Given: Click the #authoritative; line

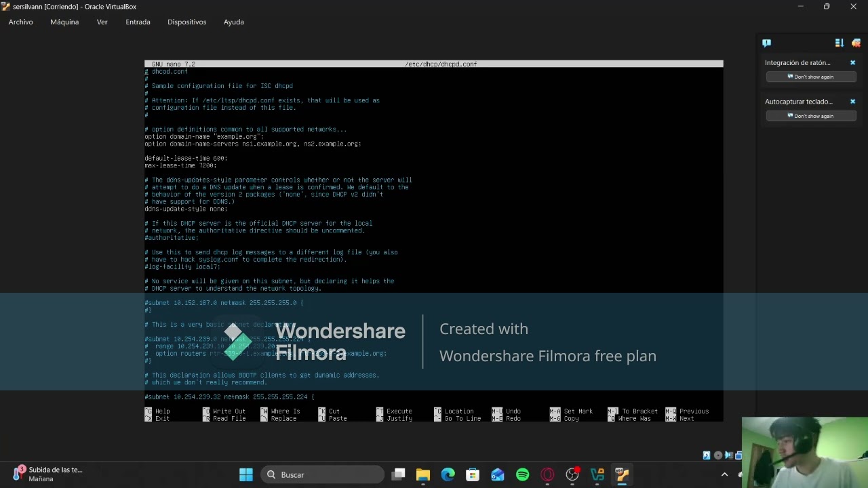Looking at the screenshot, I should (172, 238).
